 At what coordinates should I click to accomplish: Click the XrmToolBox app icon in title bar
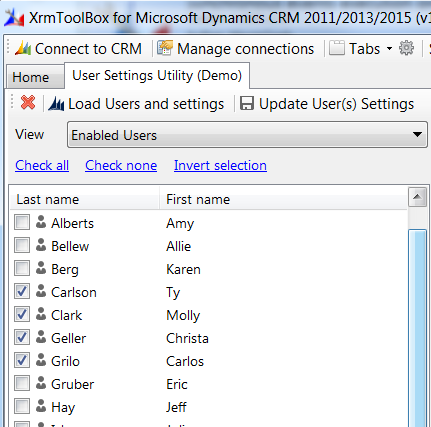[x=14, y=18]
